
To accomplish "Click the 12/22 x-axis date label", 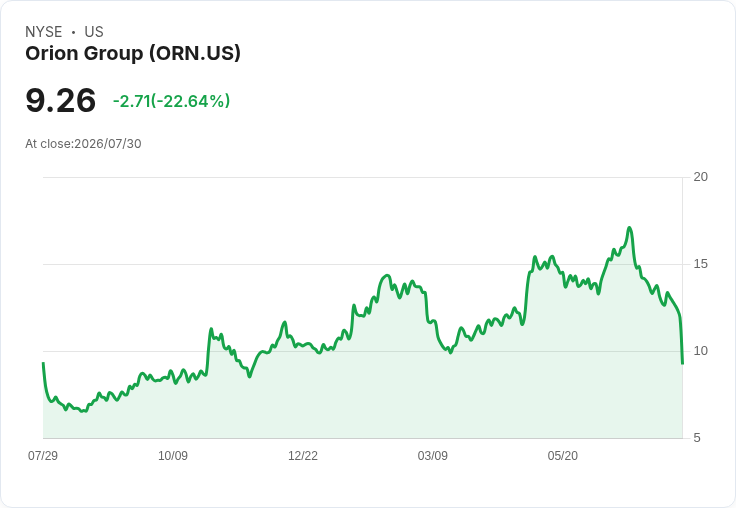I will [303, 455].
